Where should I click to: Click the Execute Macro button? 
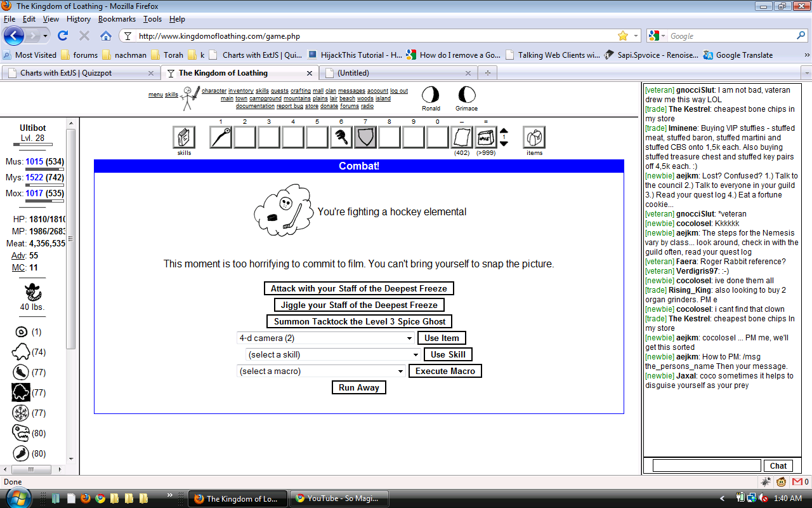[445, 371]
